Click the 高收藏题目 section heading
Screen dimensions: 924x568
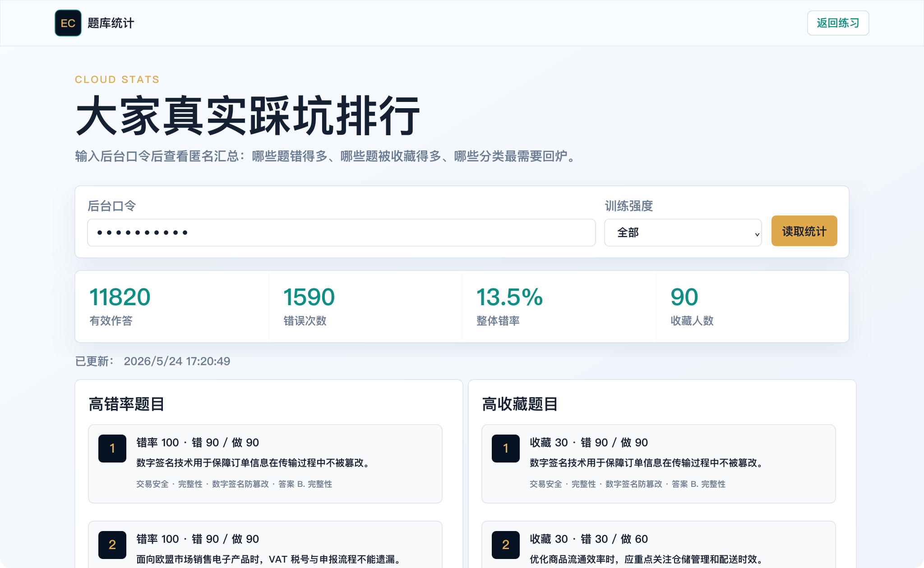[x=520, y=404]
